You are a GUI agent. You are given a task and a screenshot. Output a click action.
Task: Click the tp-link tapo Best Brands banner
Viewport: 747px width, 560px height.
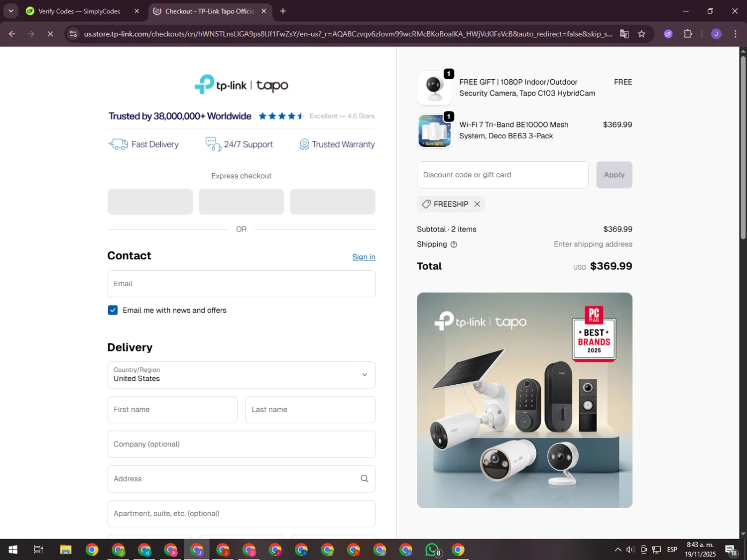click(524, 400)
